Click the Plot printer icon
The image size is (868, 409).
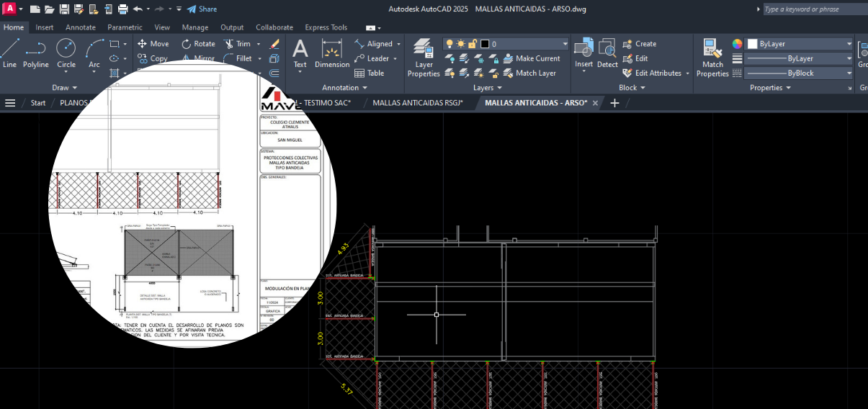tap(122, 9)
